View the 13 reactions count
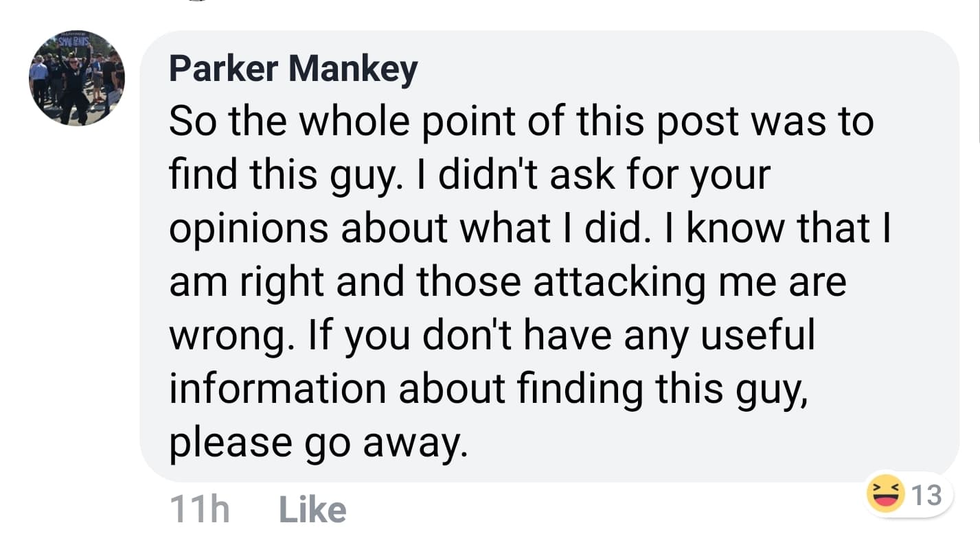This screenshot has height=547, width=980. (x=928, y=494)
